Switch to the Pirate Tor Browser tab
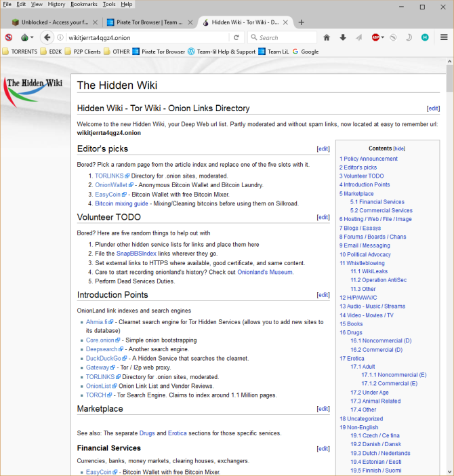Image resolution: width=454 pixels, height=476 pixels. 150,22
